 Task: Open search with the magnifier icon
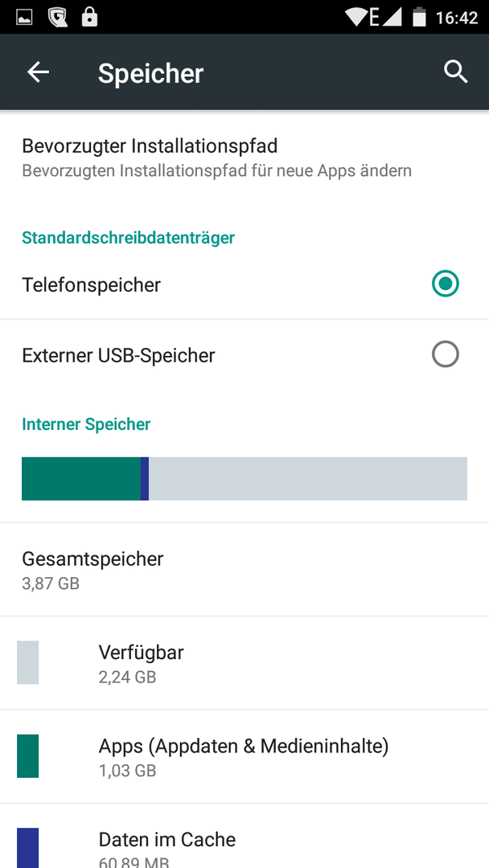pyautogui.click(x=456, y=72)
